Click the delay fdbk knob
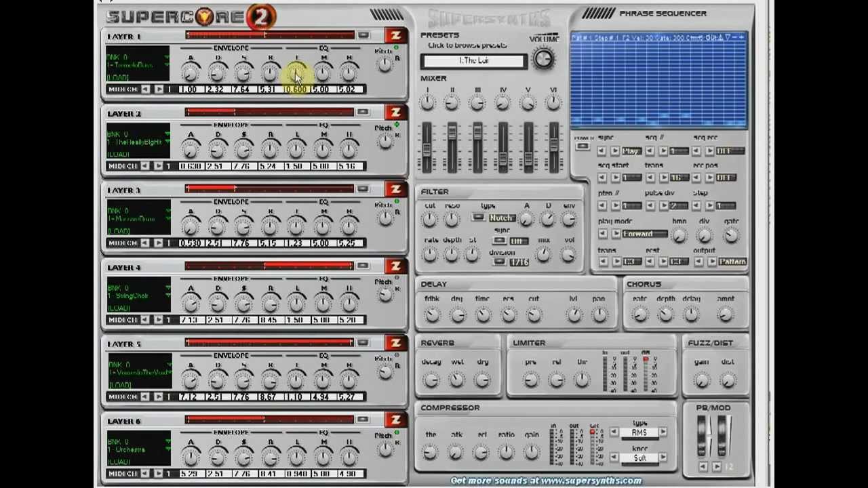Viewport: 868px width, 488px height. tap(432, 315)
